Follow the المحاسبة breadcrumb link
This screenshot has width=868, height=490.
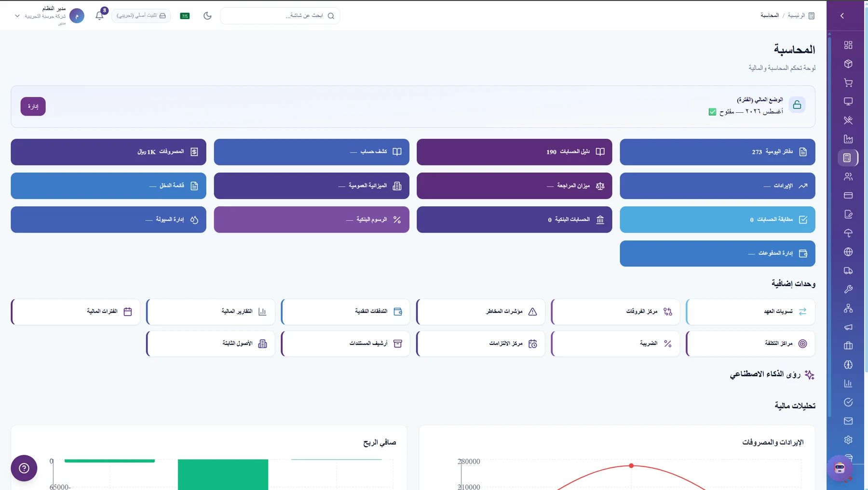(x=770, y=15)
